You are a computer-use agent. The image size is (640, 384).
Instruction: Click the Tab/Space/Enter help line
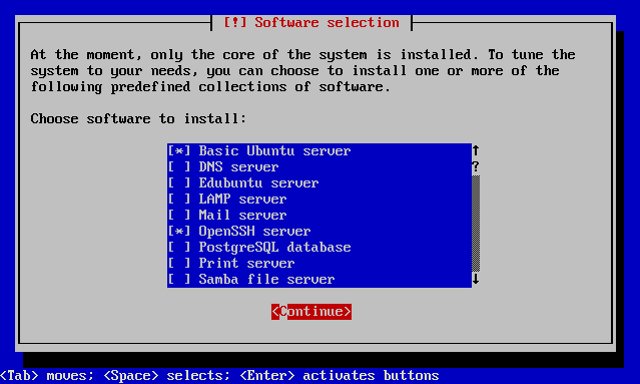(220, 375)
